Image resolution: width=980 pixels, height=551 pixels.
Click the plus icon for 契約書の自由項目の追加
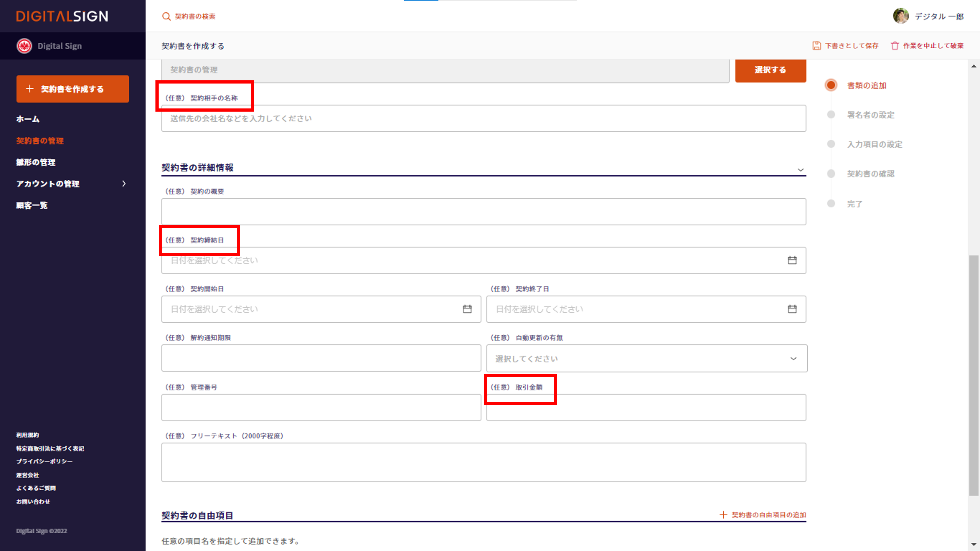pyautogui.click(x=723, y=515)
